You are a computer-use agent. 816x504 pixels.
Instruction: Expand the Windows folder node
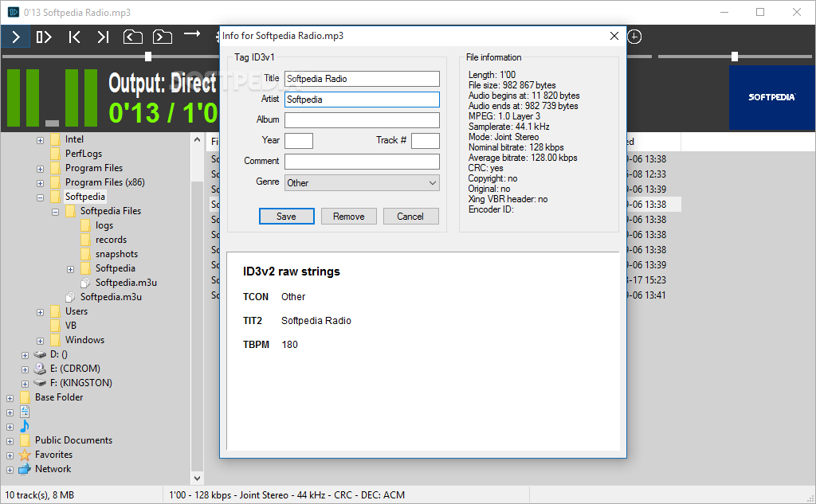click(x=40, y=342)
